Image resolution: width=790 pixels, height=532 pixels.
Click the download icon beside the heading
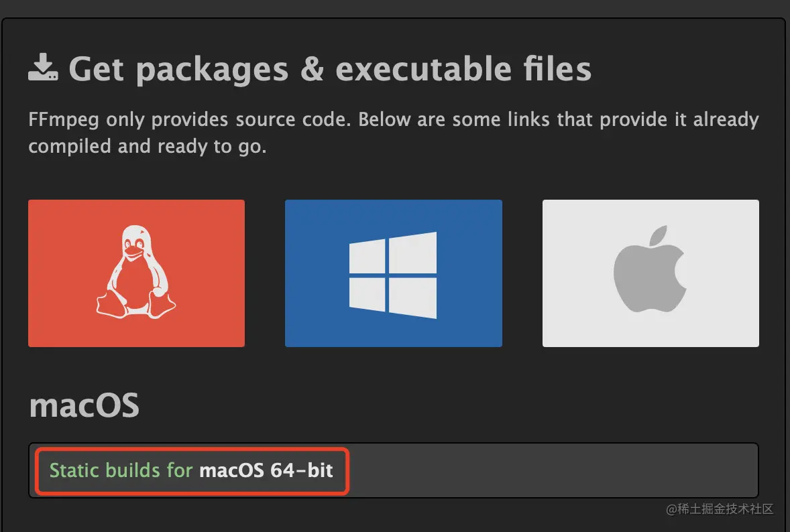pos(43,68)
